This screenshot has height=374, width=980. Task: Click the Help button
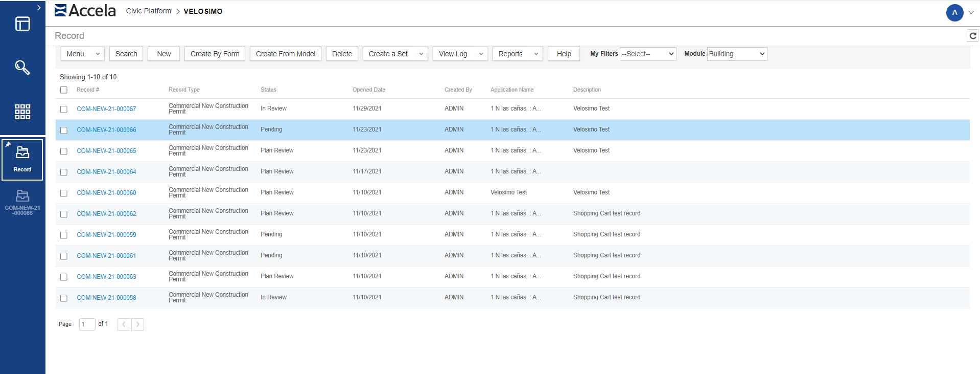564,54
